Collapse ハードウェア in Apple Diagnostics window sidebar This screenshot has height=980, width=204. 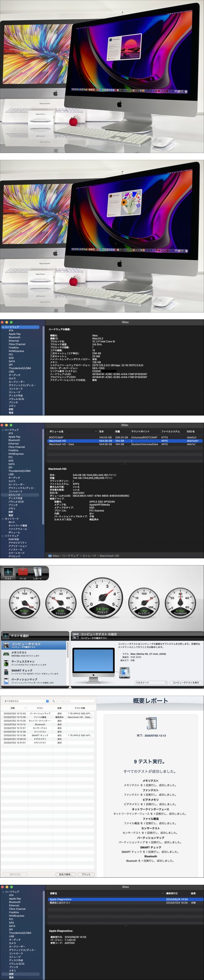(x=3, y=892)
